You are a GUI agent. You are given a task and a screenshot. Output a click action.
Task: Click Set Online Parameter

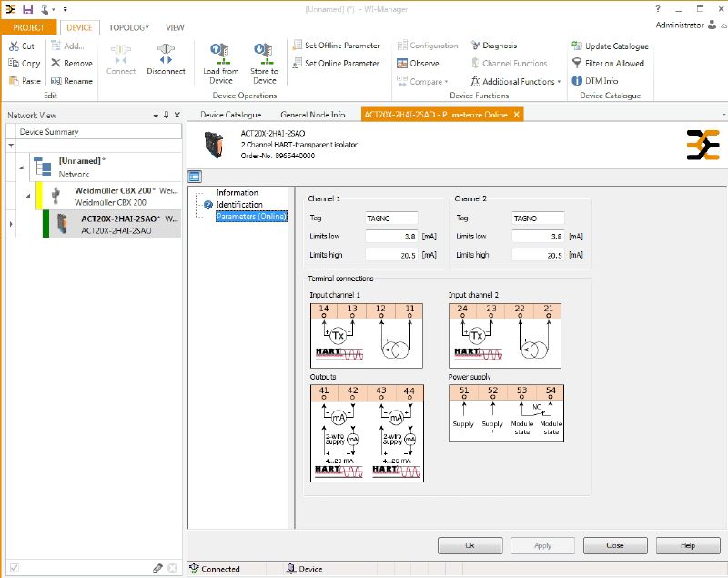click(x=336, y=64)
